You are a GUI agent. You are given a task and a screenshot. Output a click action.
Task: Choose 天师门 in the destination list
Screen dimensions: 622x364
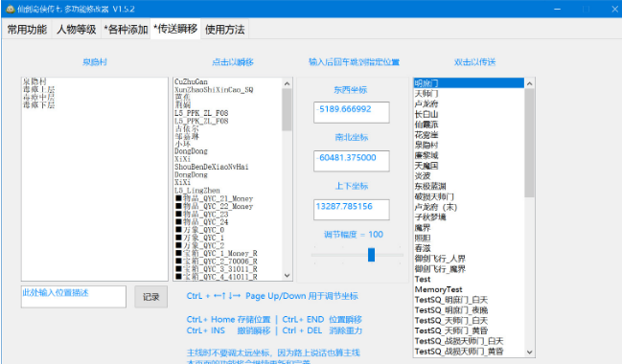pos(426,94)
